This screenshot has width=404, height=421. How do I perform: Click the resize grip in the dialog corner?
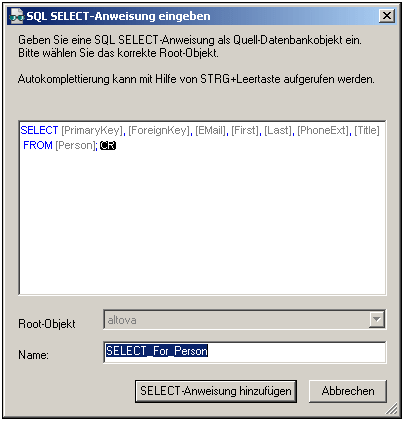click(393, 409)
